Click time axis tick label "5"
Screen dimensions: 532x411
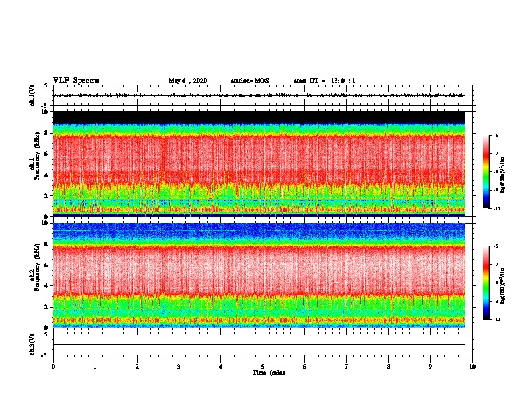263,367
